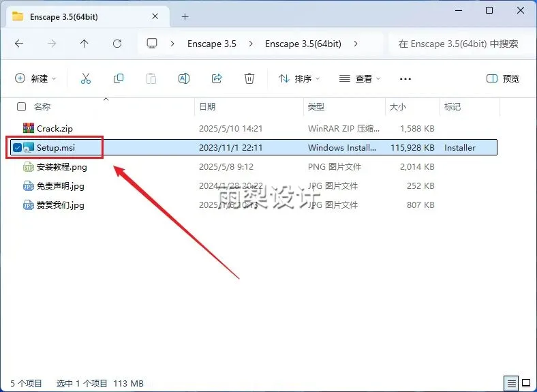Switch to details view icon in status bar

[511, 383]
